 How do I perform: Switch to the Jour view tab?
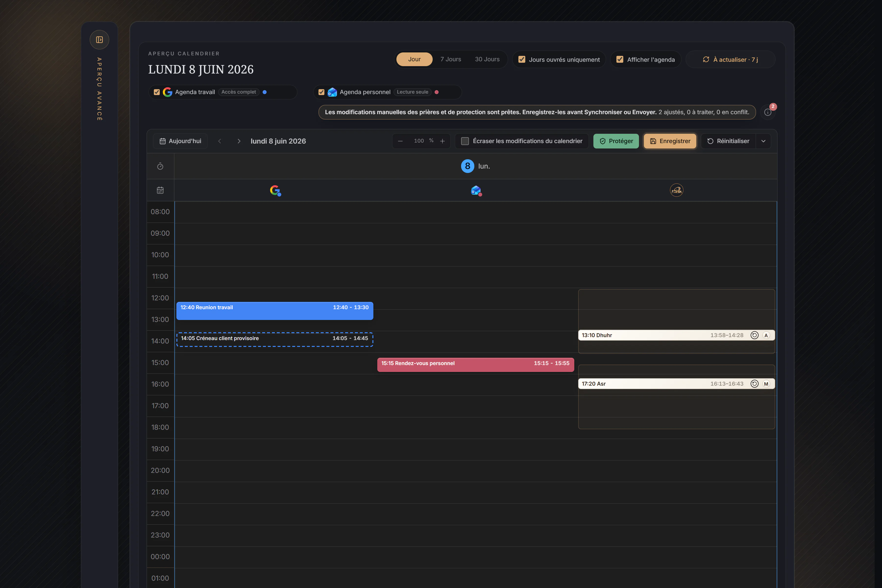[x=414, y=59]
